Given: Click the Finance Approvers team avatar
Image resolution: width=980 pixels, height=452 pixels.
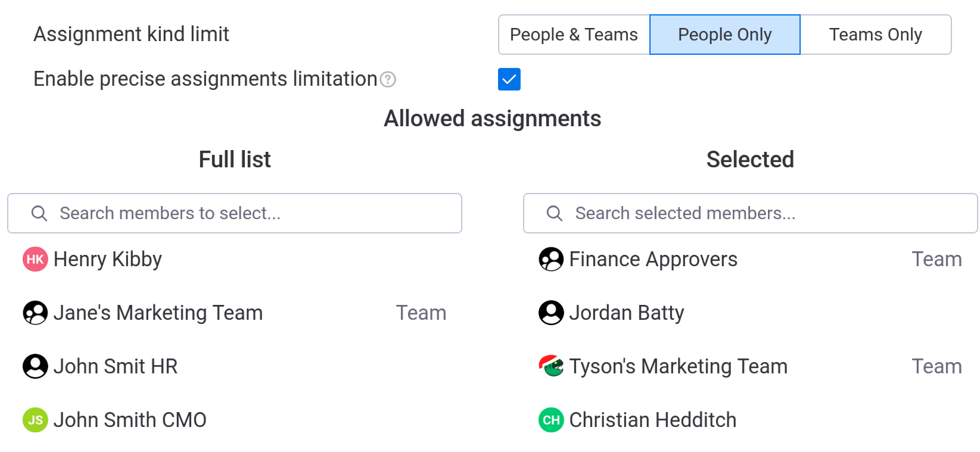Looking at the screenshot, I should pyautogui.click(x=551, y=259).
